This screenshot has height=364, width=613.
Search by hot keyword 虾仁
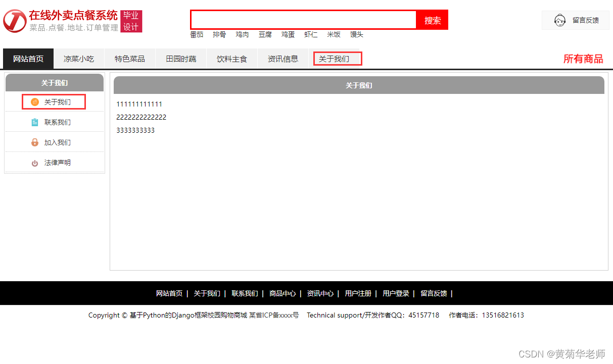tap(311, 34)
